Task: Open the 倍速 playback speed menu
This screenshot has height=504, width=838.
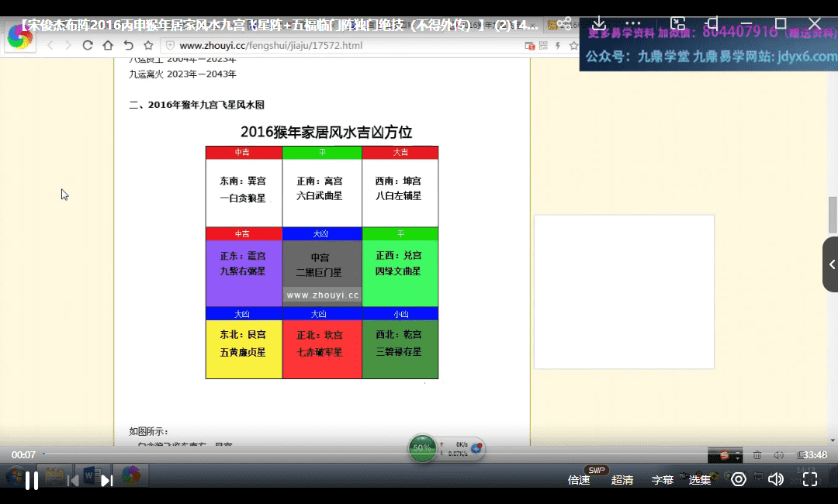Action: [x=579, y=480]
